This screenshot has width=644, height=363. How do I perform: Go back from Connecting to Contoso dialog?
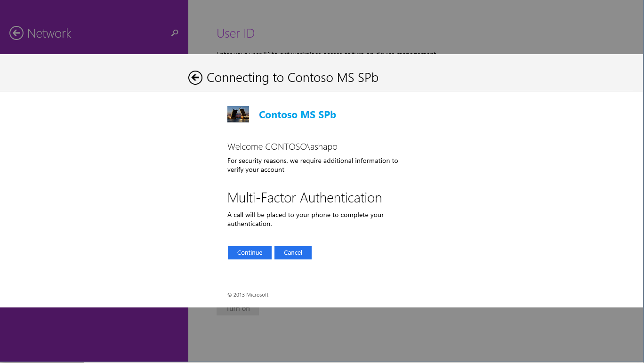[195, 78]
